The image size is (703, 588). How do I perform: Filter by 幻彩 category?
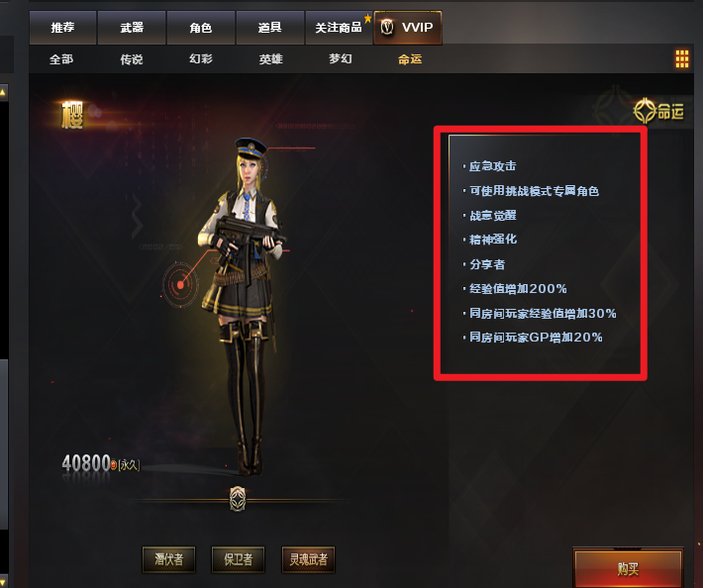(201, 58)
